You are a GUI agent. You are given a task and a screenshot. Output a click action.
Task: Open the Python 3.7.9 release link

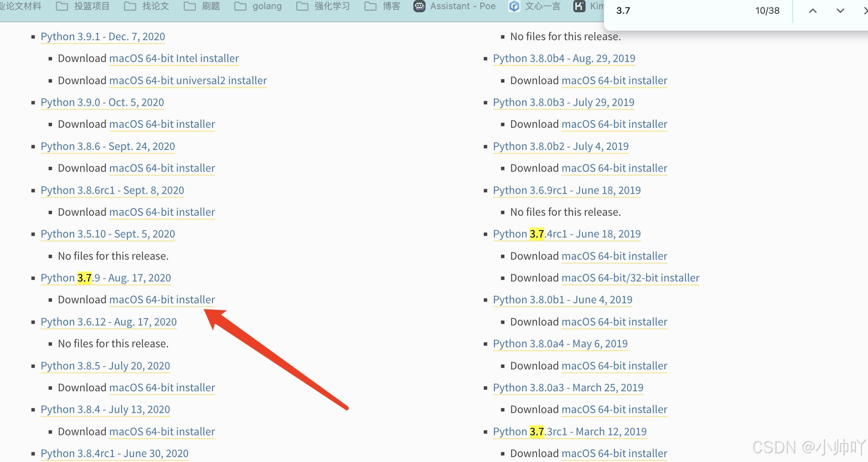tap(106, 278)
